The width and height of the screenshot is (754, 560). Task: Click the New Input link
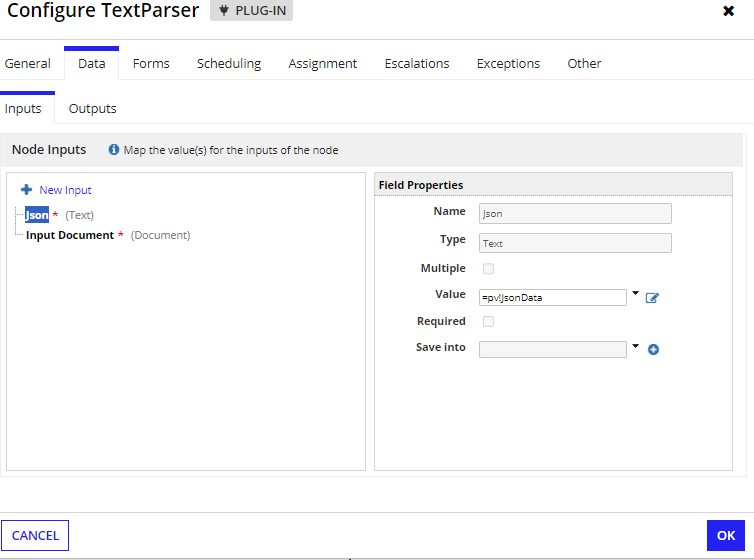[65, 190]
